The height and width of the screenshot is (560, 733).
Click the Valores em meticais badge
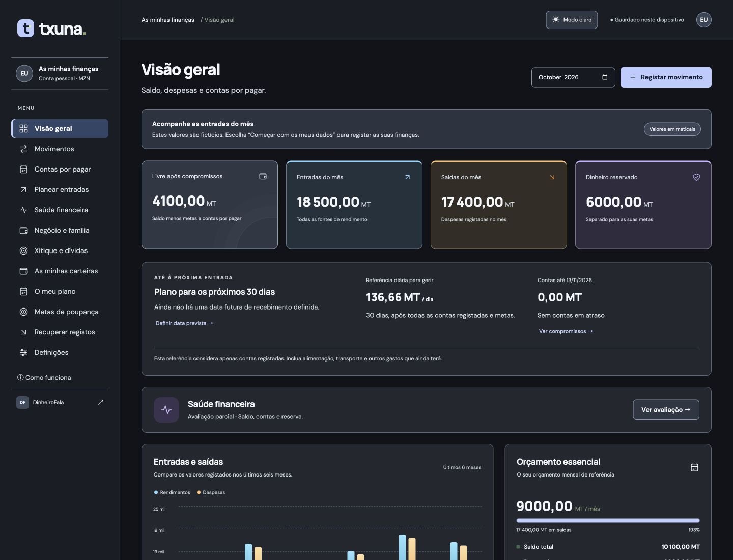coord(672,129)
